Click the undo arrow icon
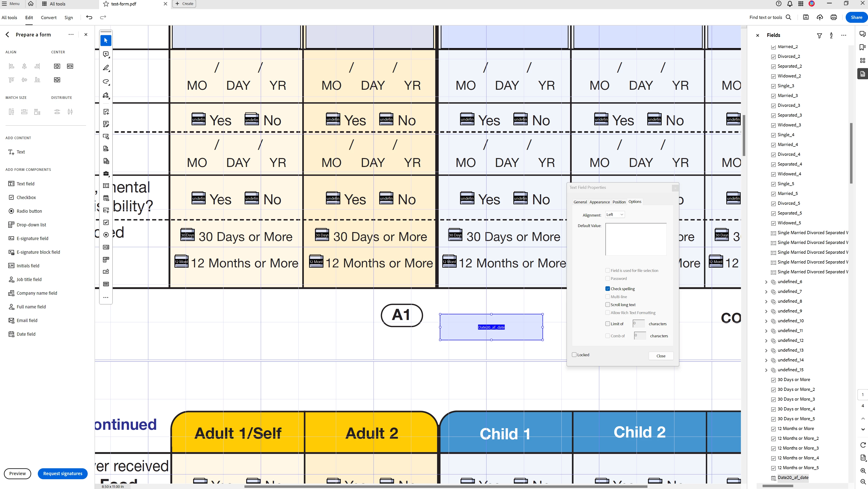The width and height of the screenshot is (868, 489). (89, 17)
